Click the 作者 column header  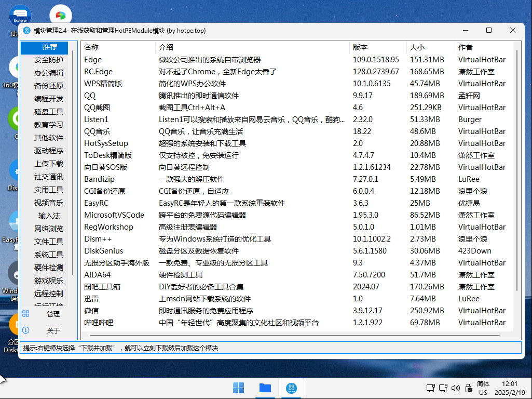coord(483,48)
